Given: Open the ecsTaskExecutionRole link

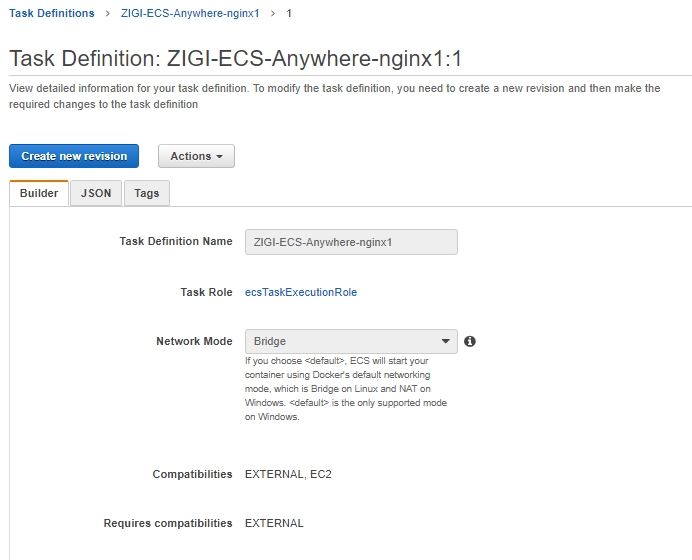Looking at the screenshot, I should tap(301, 292).
